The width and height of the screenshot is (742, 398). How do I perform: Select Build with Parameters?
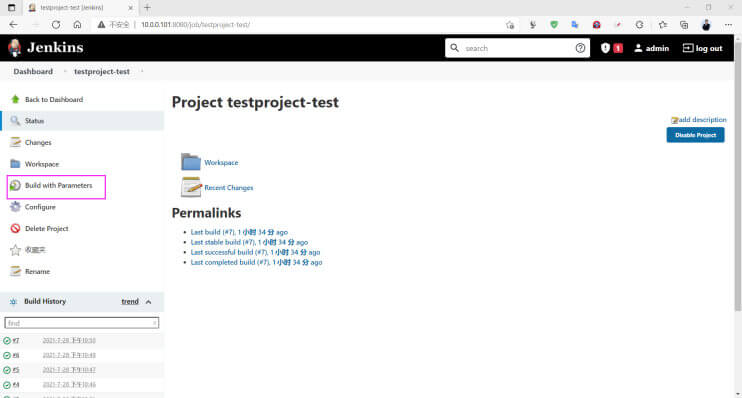coord(59,186)
